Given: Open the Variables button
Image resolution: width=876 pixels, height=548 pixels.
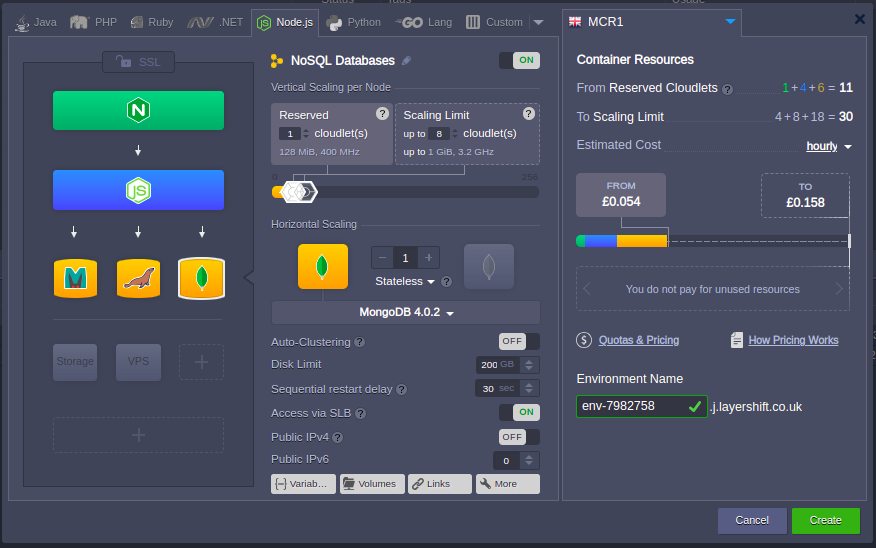Looking at the screenshot, I should [x=303, y=484].
